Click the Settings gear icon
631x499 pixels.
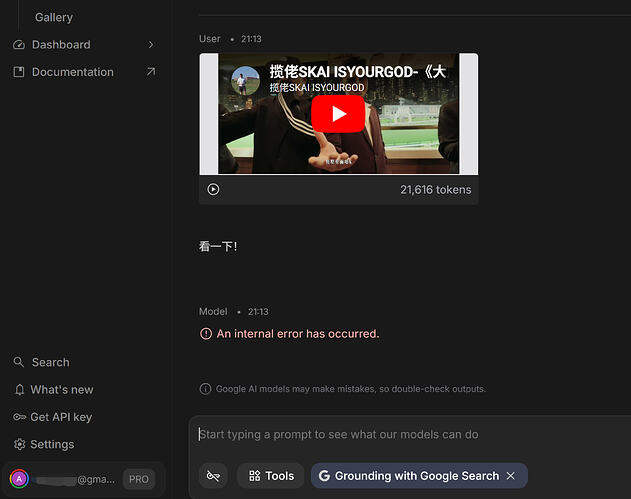click(x=19, y=444)
